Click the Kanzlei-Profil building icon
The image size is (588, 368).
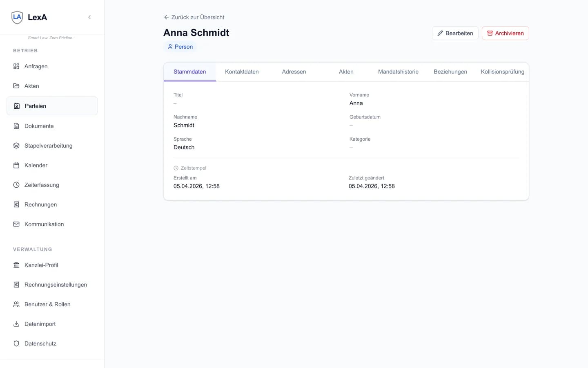click(16, 265)
